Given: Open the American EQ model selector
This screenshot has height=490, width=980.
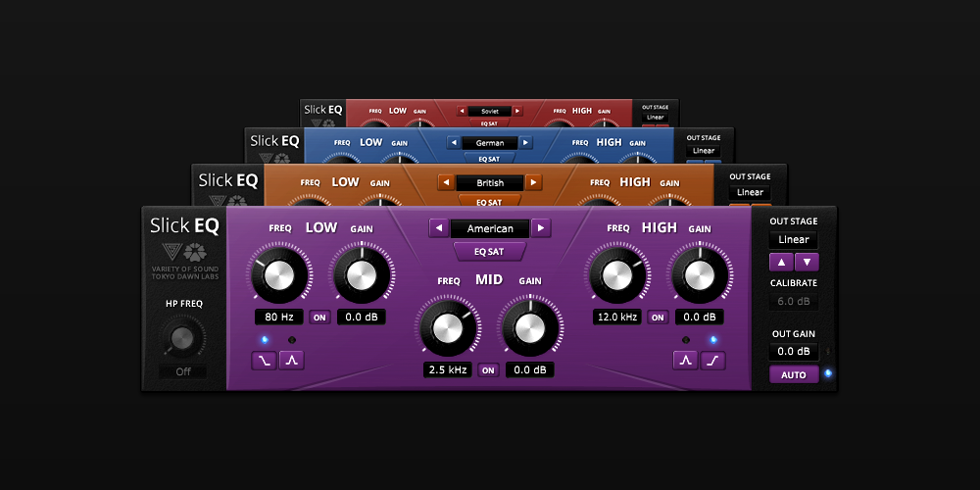Looking at the screenshot, I should (x=490, y=228).
